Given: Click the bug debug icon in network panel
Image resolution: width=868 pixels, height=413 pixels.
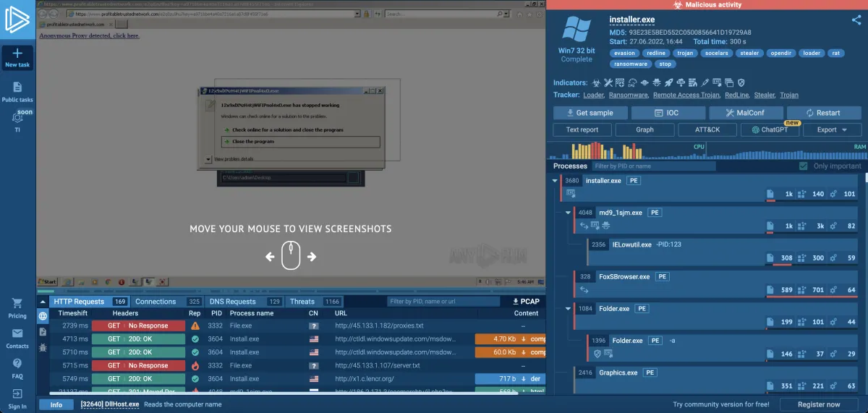Looking at the screenshot, I should (43, 347).
